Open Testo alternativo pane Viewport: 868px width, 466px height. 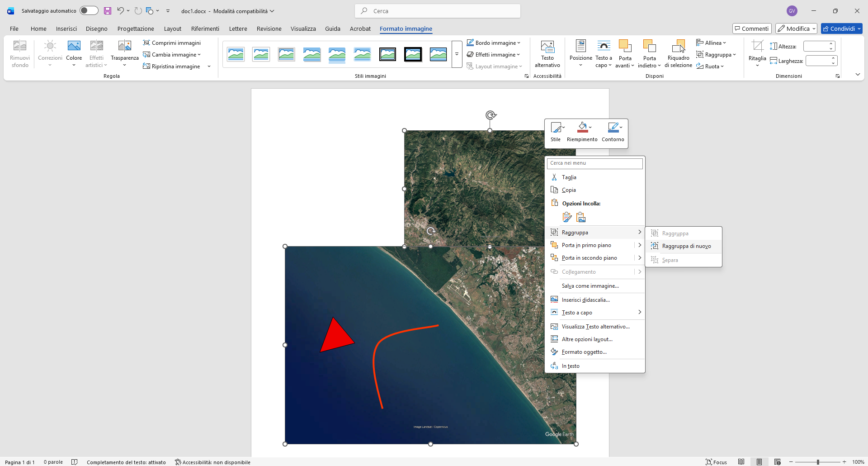pos(547,53)
